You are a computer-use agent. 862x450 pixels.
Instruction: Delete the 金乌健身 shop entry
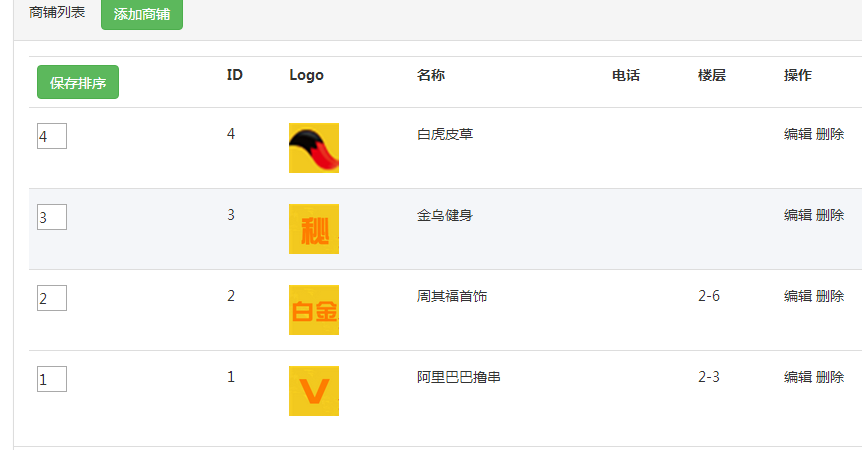(830, 215)
